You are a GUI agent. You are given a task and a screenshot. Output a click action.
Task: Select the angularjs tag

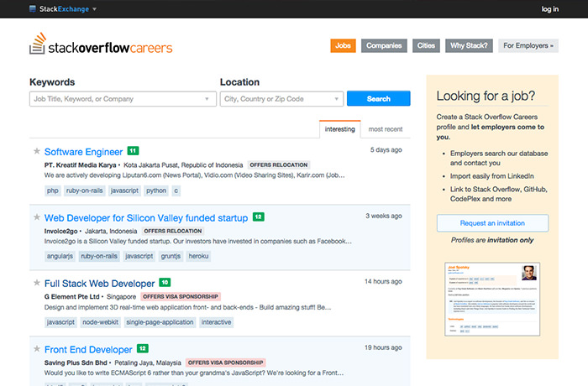tap(60, 256)
